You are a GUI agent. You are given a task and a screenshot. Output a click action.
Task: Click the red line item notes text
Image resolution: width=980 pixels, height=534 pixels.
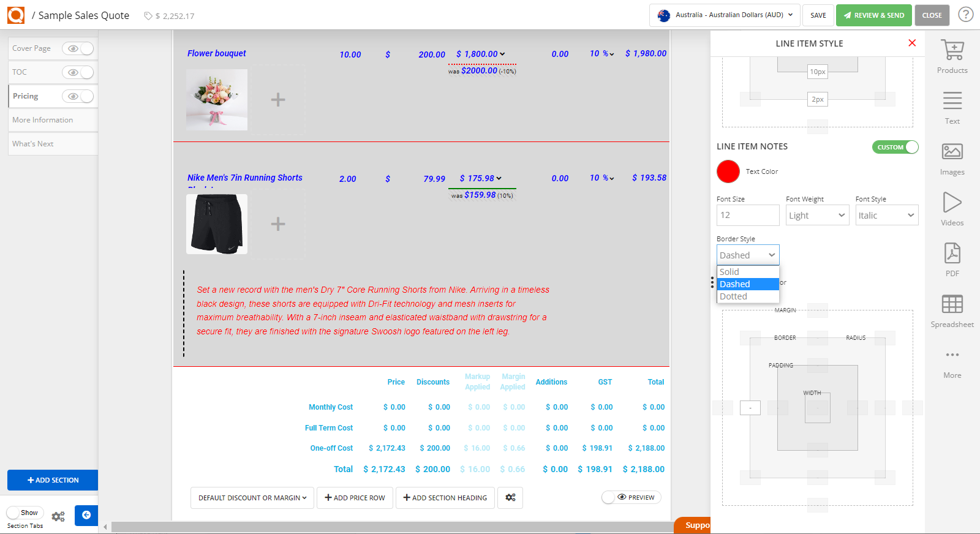click(x=373, y=310)
